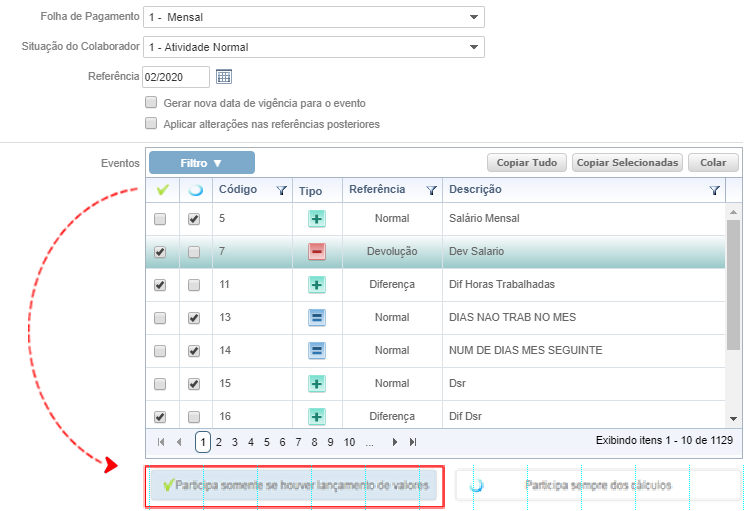
Task: Click the red minus icon for Dev Salario
Action: [317, 252]
